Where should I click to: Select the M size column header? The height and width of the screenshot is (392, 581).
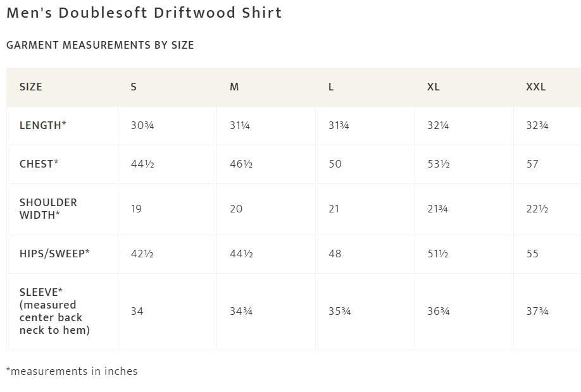pos(234,87)
